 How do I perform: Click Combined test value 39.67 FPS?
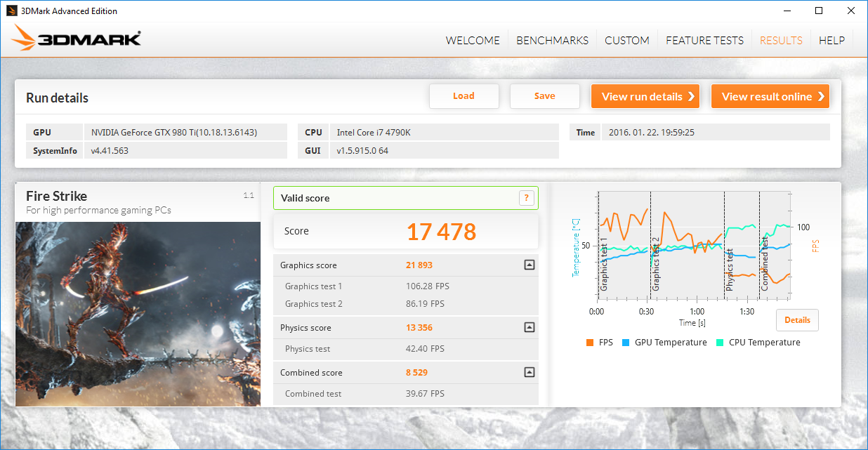tap(425, 394)
